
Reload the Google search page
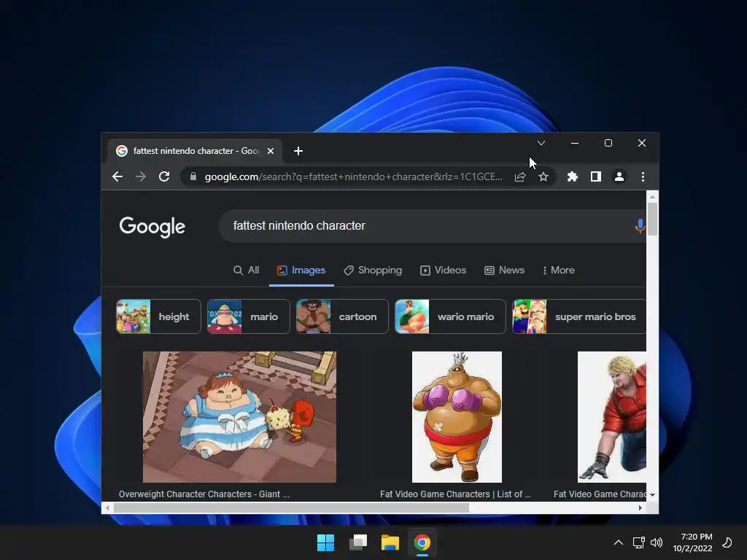coord(164,176)
